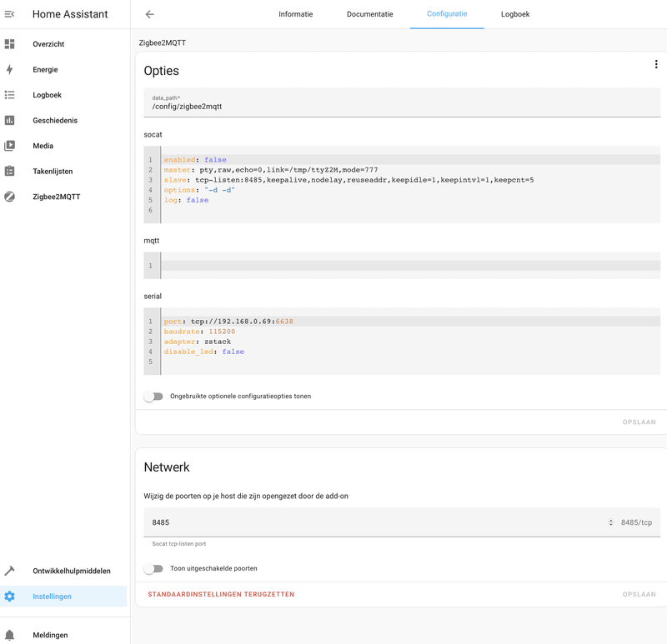Switch to the Informatie tab
667x644 pixels.
[x=296, y=14]
